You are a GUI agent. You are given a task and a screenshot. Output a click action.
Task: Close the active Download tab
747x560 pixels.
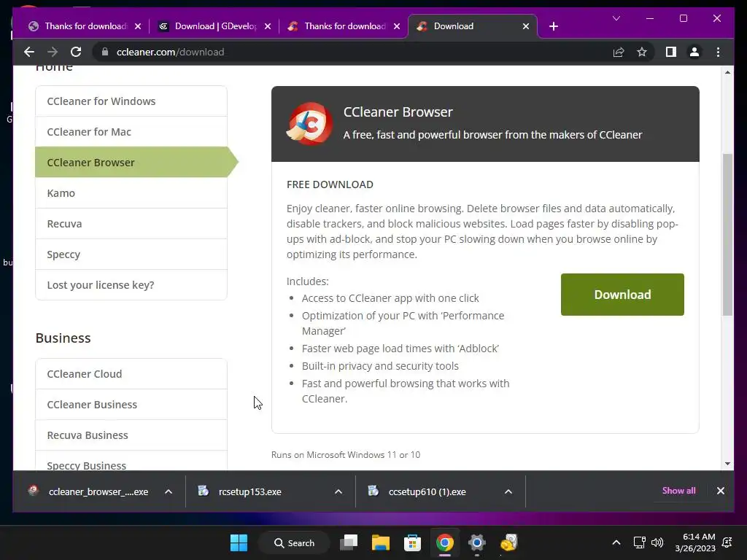[x=526, y=26]
